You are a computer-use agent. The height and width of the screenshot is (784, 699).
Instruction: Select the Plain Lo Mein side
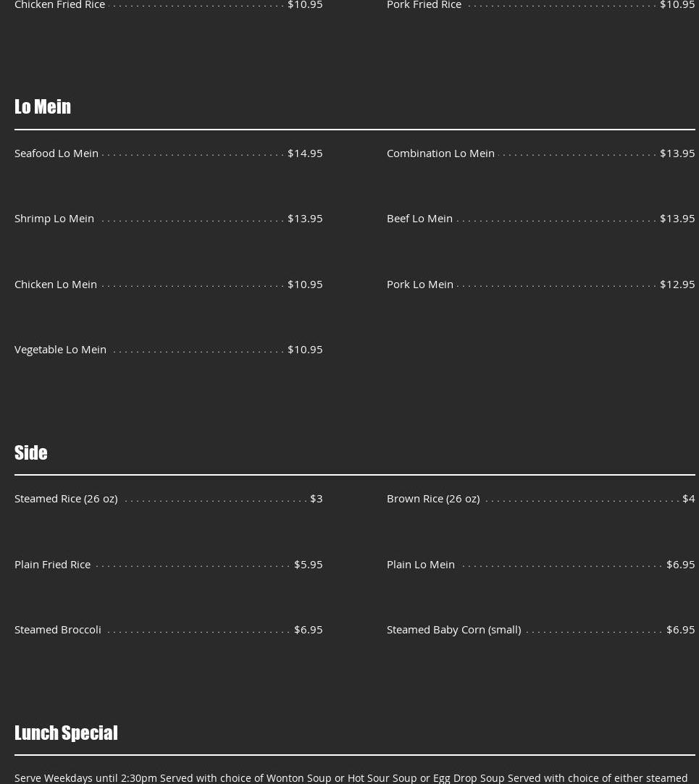(x=421, y=564)
